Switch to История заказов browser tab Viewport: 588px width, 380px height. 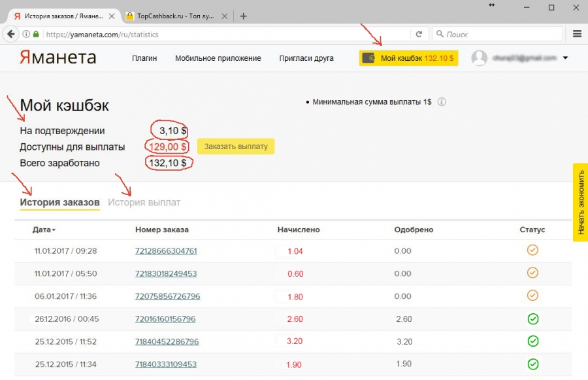tap(63, 16)
